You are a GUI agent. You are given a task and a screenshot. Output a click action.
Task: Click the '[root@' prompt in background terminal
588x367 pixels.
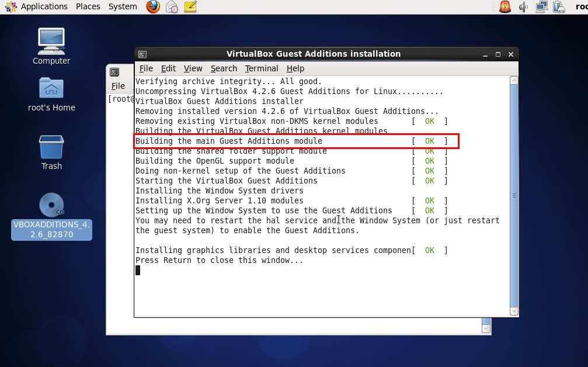(121, 99)
